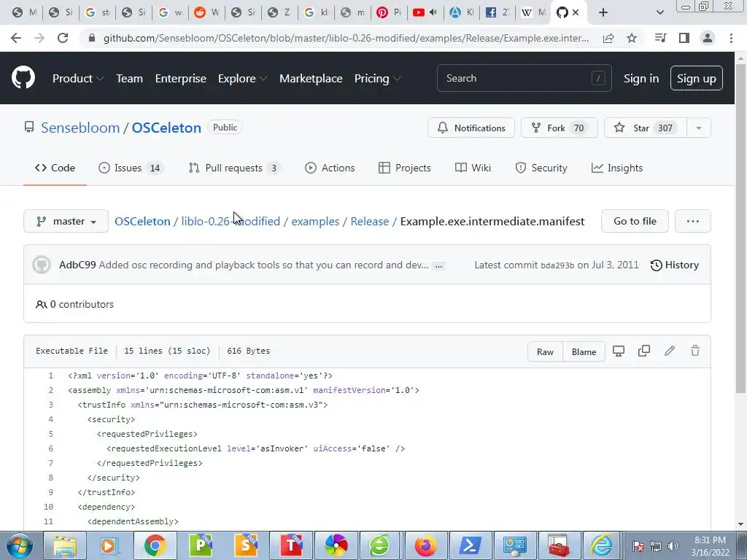The height and width of the screenshot is (560, 747).
Task: Expand the commit message ellipsis
Action: click(x=438, y=265)
